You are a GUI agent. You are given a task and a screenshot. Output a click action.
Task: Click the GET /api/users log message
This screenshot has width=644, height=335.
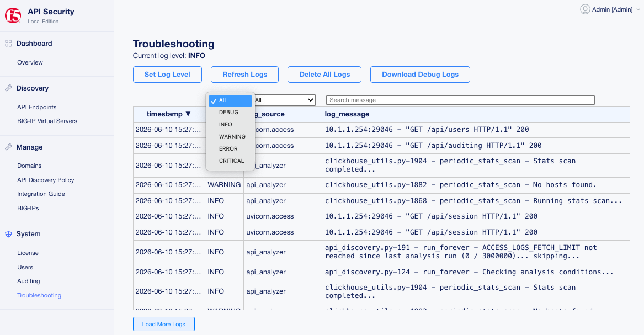coord(427,130)
